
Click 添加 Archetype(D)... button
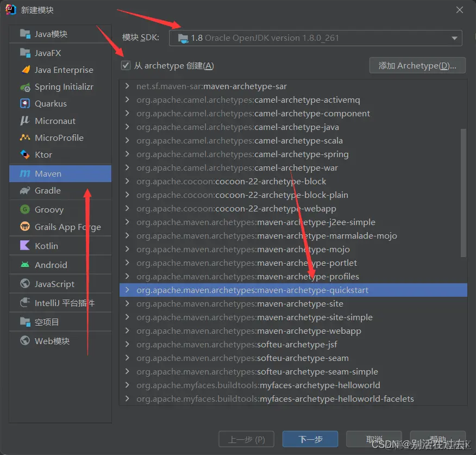coord(417,65)
